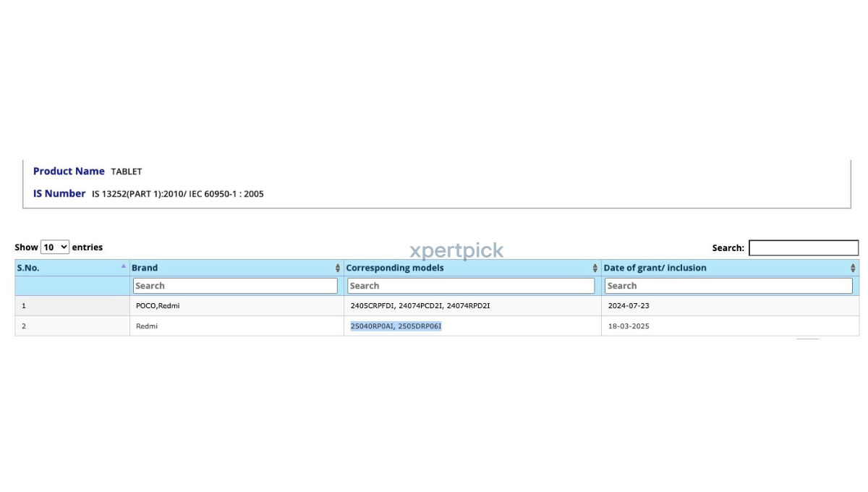Click models cell 2405CRPFDI, 24074PCD2I, 24074RPD2I
868x492 pixels.
click(472, 306)
